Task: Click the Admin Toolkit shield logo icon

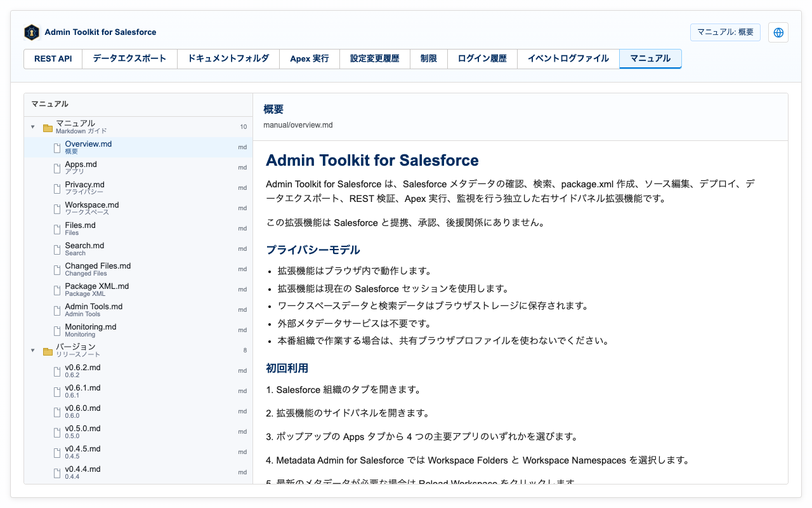Action: [x=32, y=32]
